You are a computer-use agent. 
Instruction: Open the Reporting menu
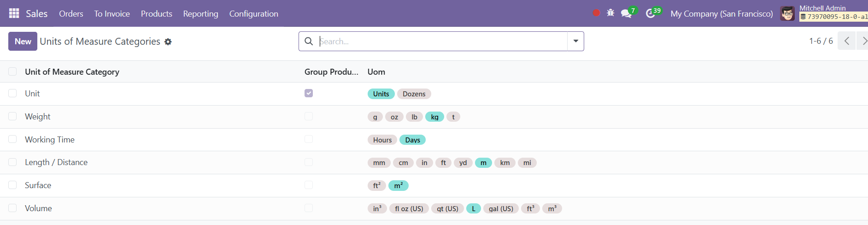(x=201, y=13)
